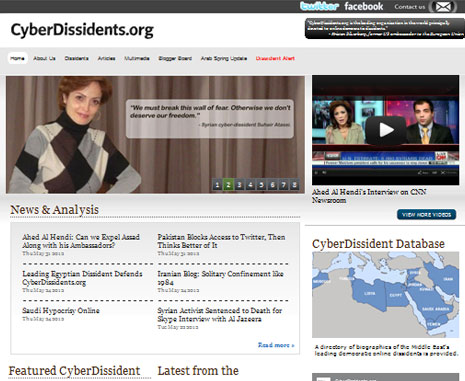Select Saudi Arabia on the database map
The width and height of the screenshot is (465, 381).
[x=435, y=309]
